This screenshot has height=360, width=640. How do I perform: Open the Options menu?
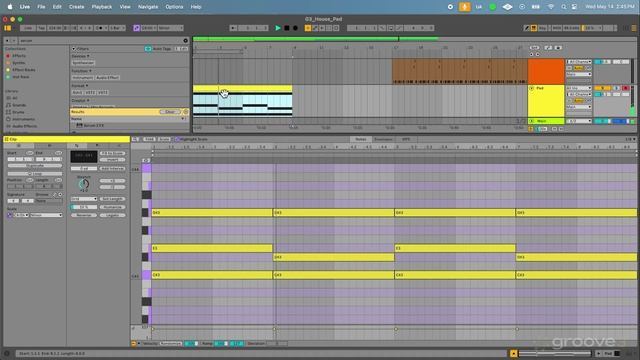click(174, 7)
